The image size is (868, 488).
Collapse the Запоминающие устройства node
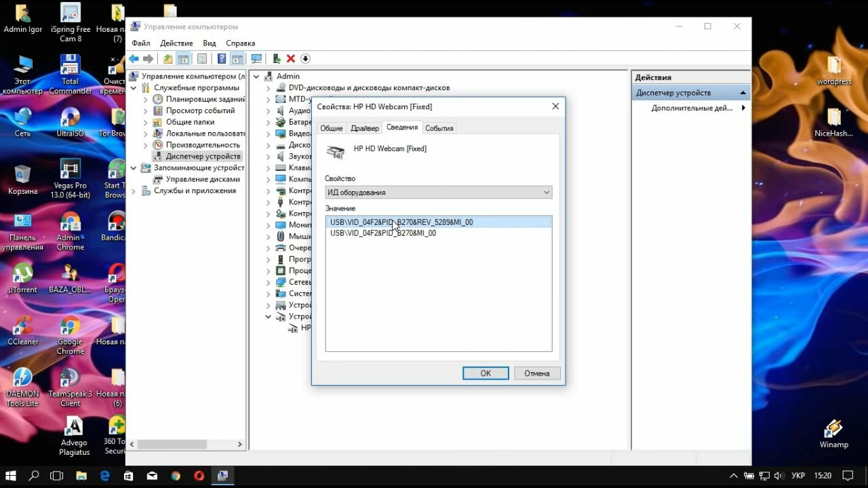[134, 168]
